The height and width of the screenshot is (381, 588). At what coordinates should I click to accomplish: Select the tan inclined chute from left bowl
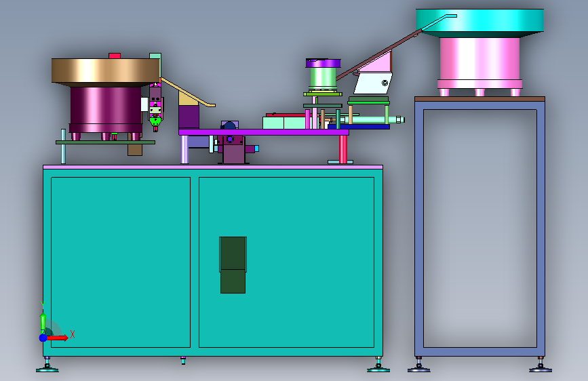pyautogui.click(x=187, y=92)
